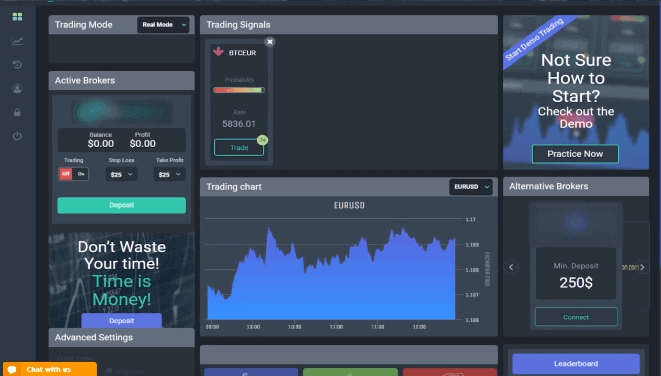Image resolution: width=661 pixels, height=376 pixels.
Task: Show next alternative broker
Action: click(642, 267)
